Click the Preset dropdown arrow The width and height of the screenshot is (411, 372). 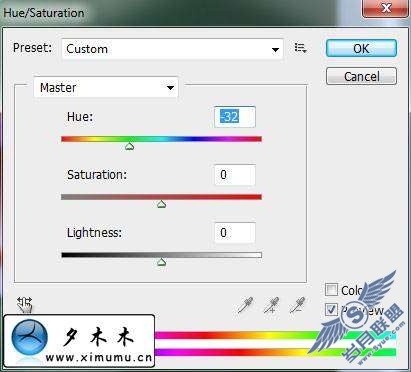(275, 50)
